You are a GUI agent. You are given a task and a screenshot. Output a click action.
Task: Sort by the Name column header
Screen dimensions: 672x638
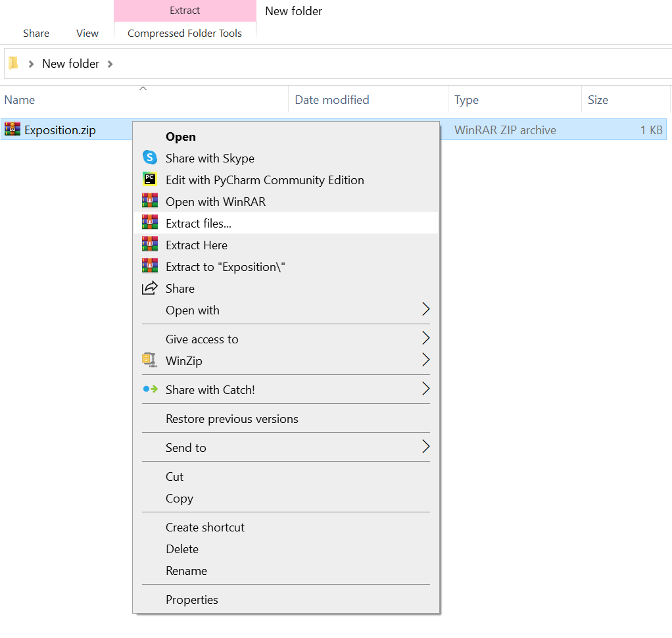(x=144, y=99)
